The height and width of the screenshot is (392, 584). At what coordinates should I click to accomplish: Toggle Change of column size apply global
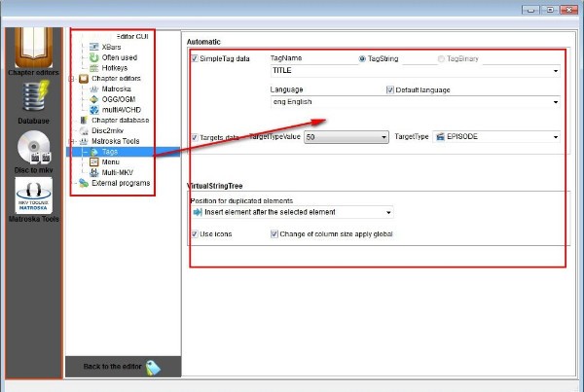coord(274,233)
